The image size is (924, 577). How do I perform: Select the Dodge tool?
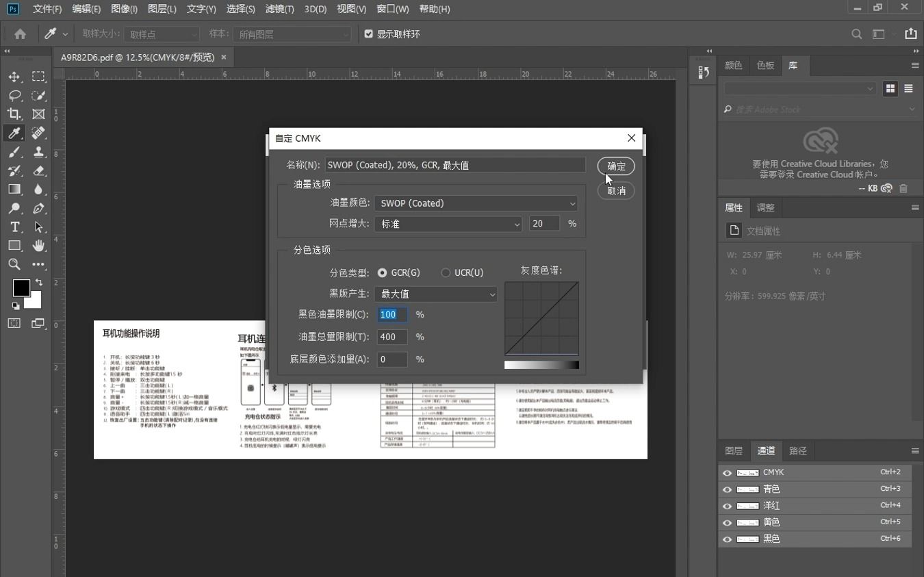pyautogui.click(x=14, y=208)
